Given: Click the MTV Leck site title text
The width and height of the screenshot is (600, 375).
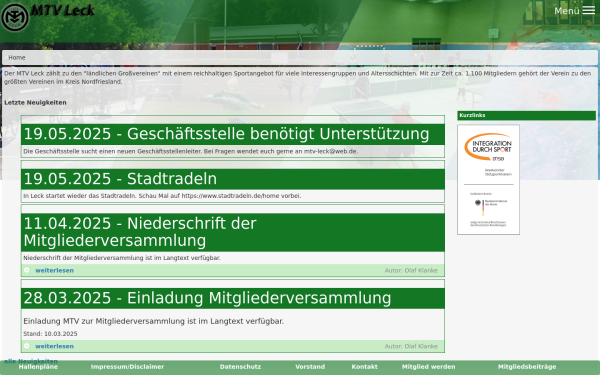Looking at the screenshot, I should 62,11.
